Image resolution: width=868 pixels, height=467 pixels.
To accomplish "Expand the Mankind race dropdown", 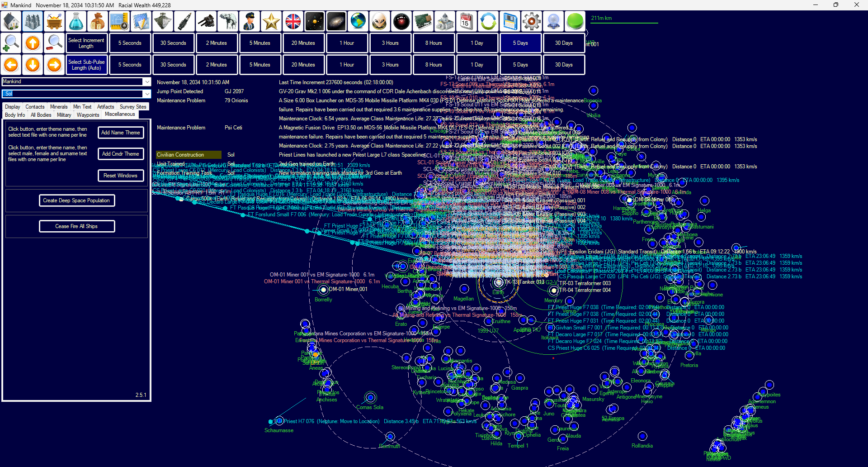I will (x=147, y=82).
